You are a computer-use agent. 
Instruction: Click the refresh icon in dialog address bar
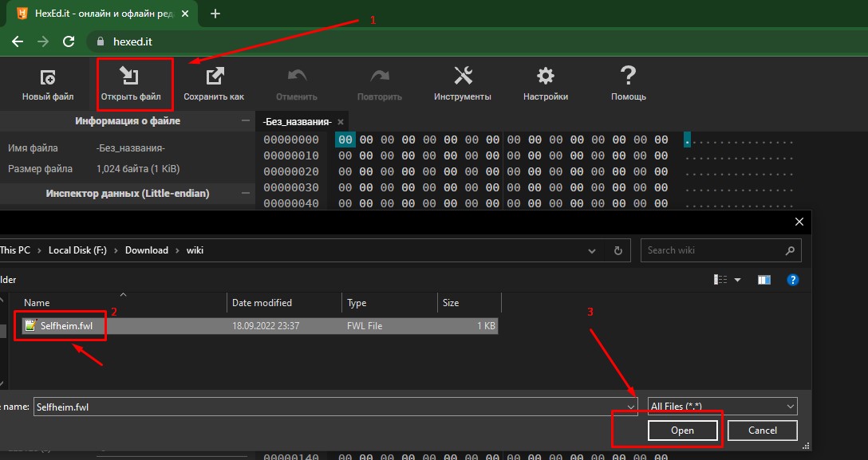pos(617,250)
